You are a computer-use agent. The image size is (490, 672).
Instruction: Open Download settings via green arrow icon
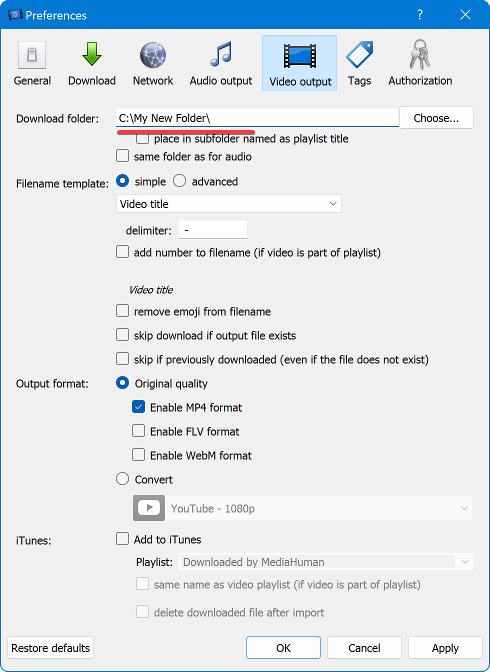pos(92,54)
